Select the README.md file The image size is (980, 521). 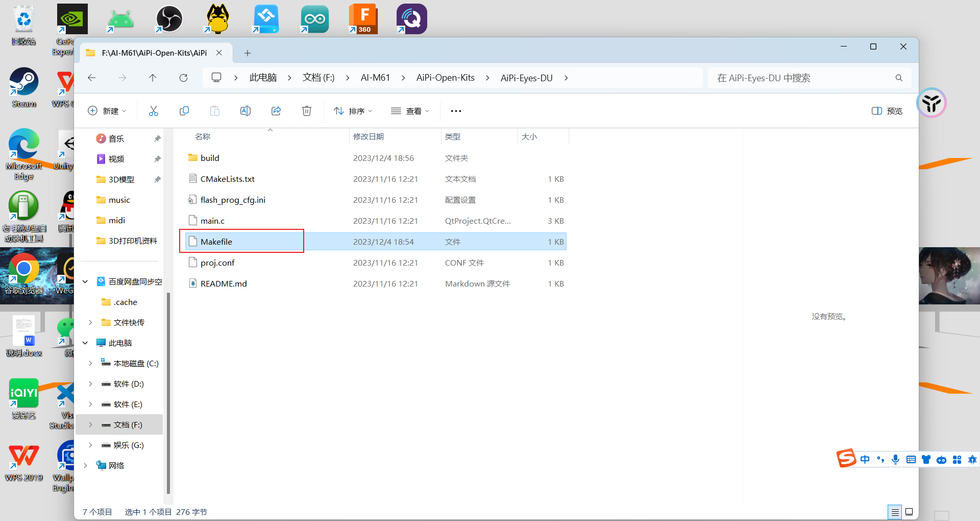(x=375, y=283)
